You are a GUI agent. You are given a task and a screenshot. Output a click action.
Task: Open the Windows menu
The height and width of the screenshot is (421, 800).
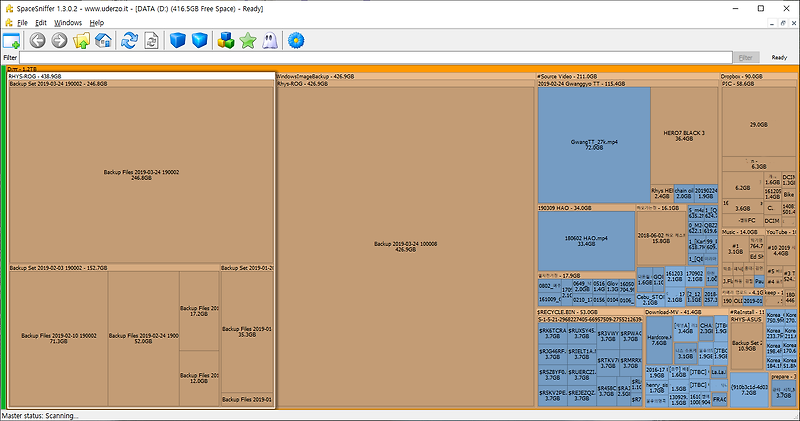(x=68, y=23)
